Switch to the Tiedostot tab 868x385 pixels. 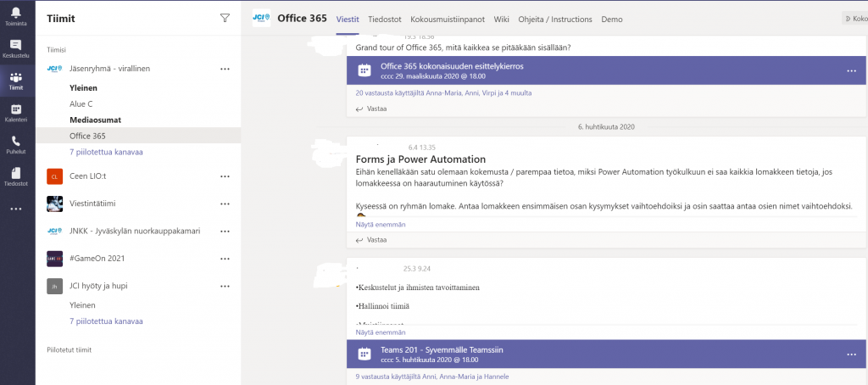[384, 19]
